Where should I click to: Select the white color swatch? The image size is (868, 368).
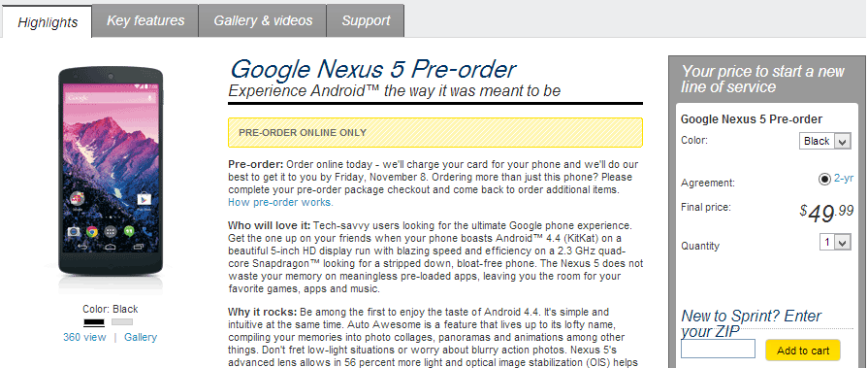click(122, 322)
